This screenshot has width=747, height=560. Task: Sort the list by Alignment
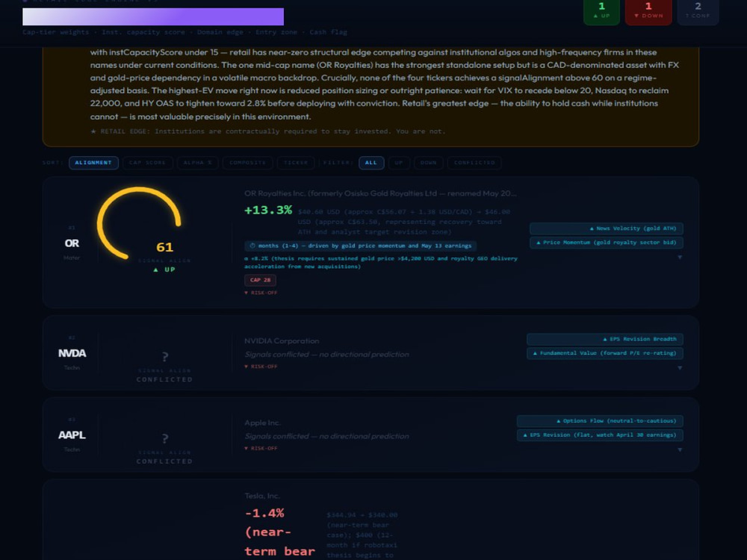click(93, 163)
